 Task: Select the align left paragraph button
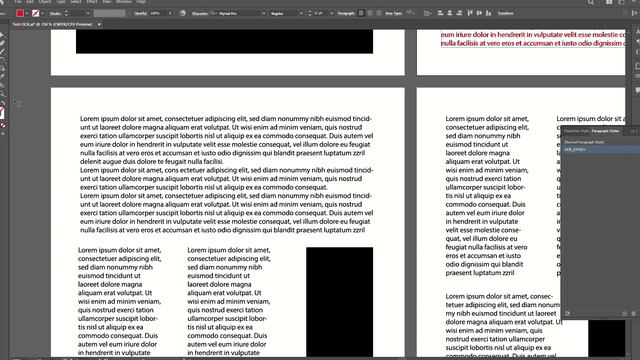[361, 13]
